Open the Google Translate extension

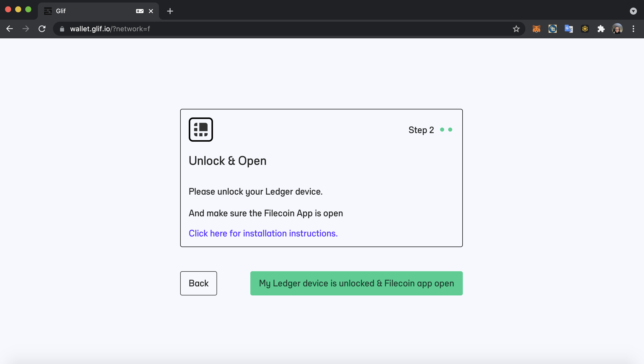[569, 29]
